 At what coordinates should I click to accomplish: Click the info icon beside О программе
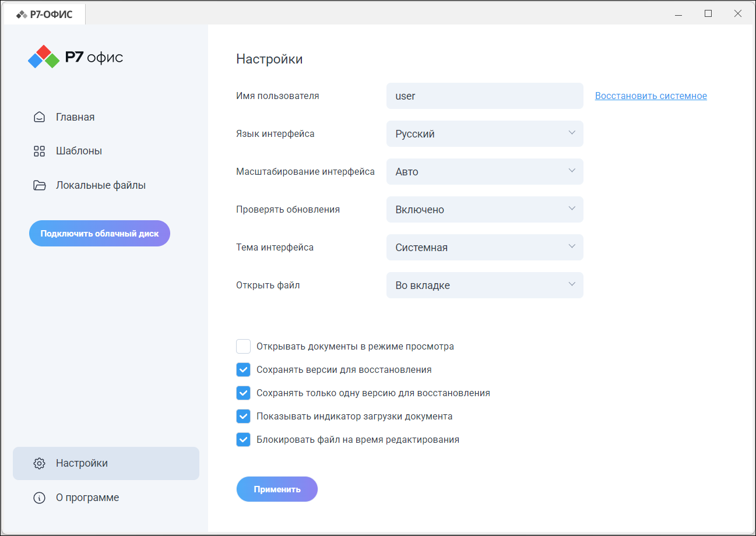pos(39,498)
